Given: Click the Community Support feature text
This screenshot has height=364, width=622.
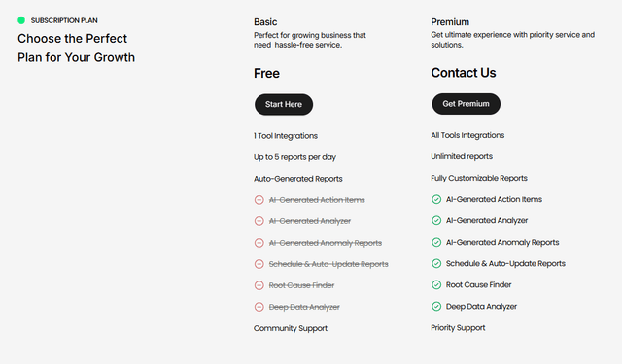Looking at the screenshot, I should [x=291, y=328].
